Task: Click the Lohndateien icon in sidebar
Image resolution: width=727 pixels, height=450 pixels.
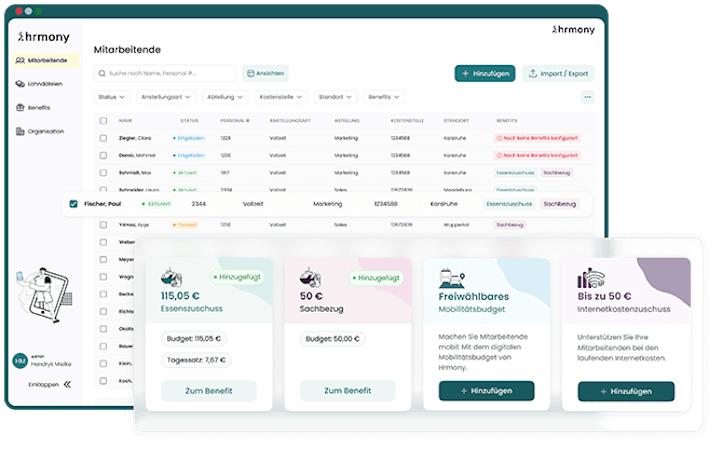Action: (20, 84)
